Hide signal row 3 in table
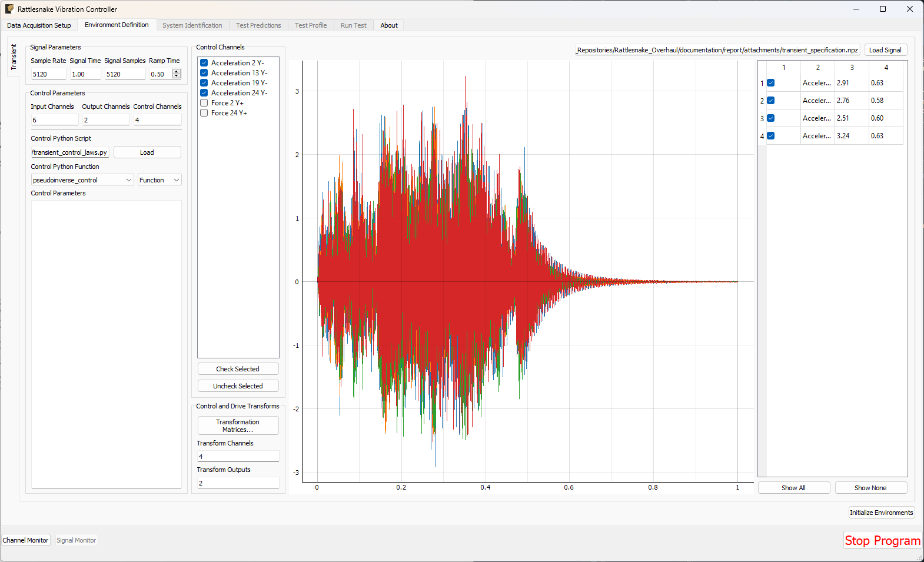924x562 pixels. 770,118
